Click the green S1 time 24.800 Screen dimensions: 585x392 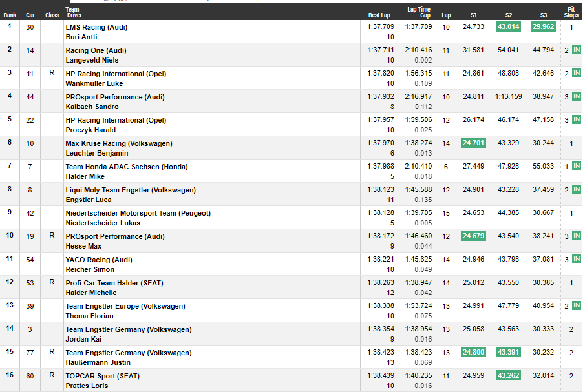pos(473,352)
